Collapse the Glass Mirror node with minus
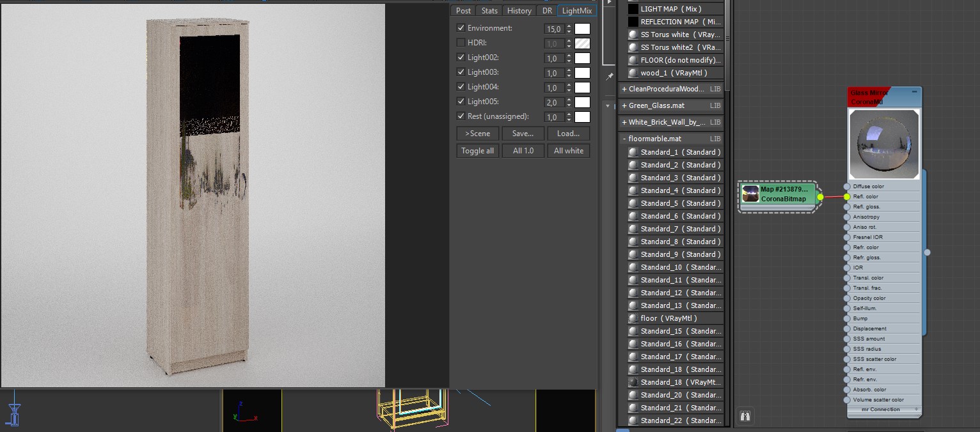980x432 pixels. (x=914, y=92)
